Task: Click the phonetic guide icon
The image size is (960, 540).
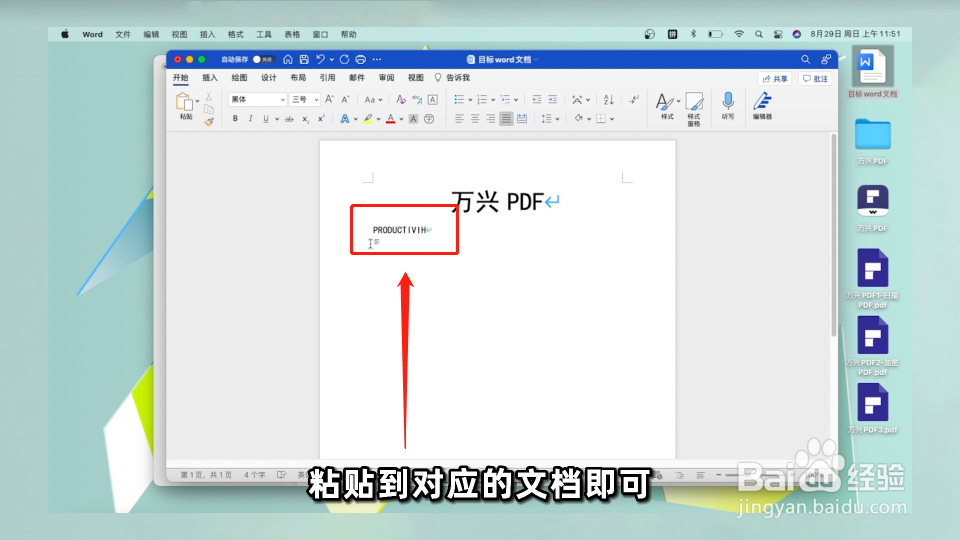Action: pyautogui.click(x=417, y=99)
